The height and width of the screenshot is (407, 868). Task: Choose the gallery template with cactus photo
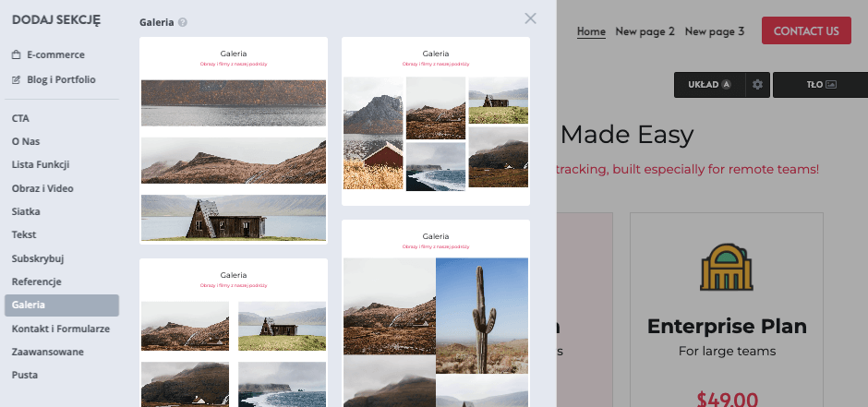[x=436, y=314]
